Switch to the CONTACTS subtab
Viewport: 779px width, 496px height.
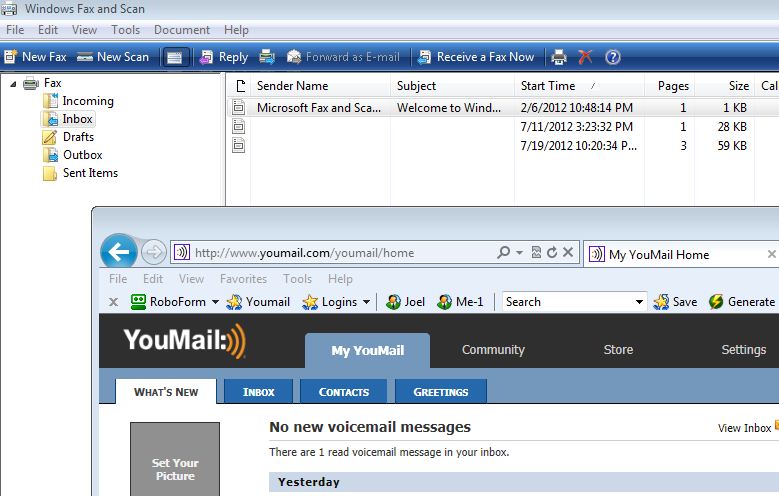tap(344, 392)
